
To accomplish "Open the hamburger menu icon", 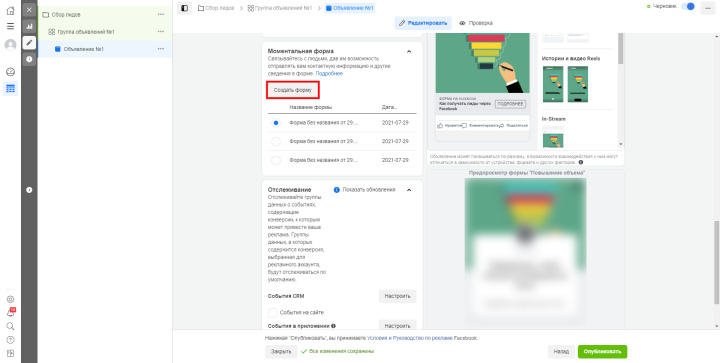I will (x=10, y=26).
